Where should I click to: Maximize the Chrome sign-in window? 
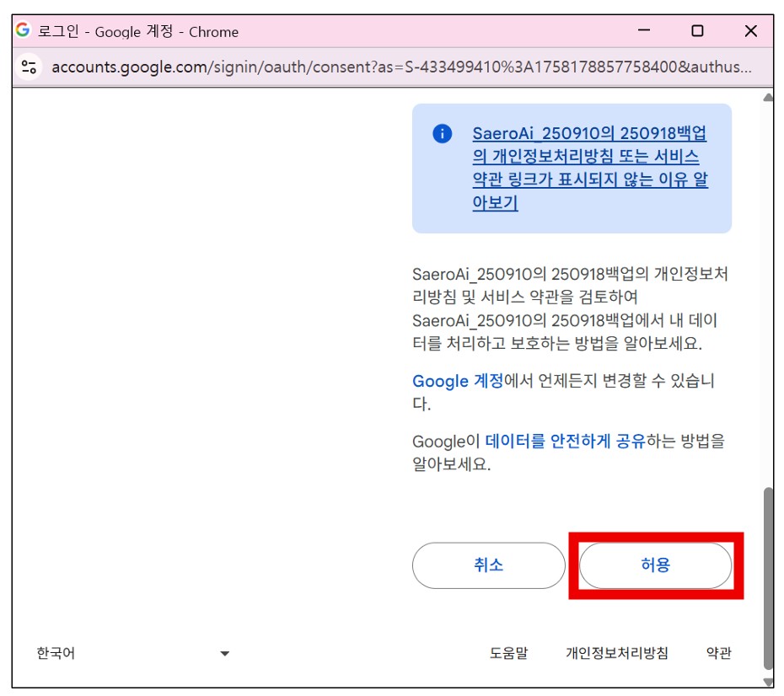(697, 30)
